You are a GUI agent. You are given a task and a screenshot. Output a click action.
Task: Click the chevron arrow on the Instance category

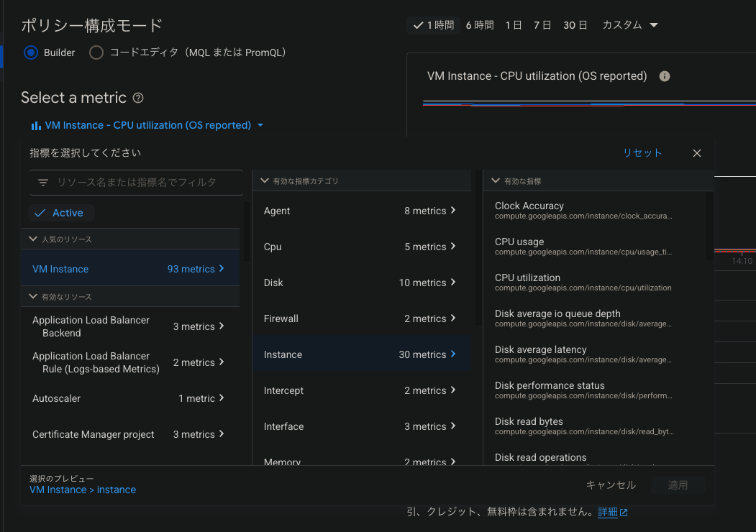pyautogui.click(x=453, y=354)
